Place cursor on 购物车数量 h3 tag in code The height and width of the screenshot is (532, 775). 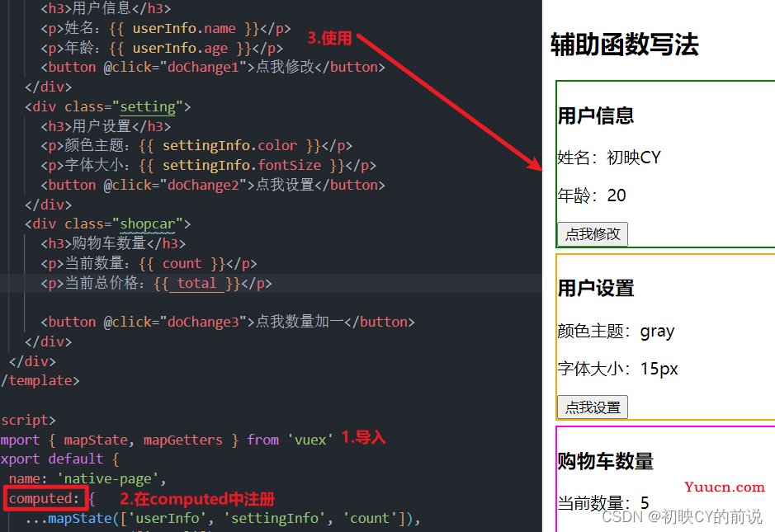point(113,243)
